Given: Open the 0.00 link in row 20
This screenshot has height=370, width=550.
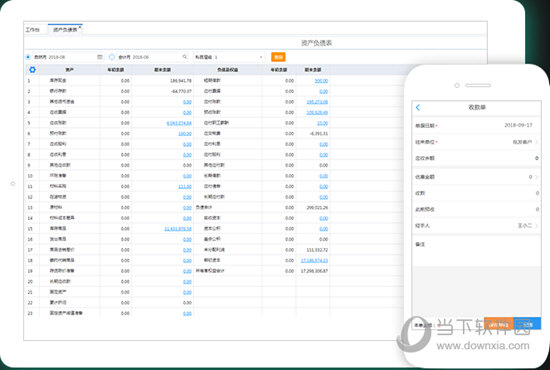Looking at the screenshot, I should coord(187,282).
